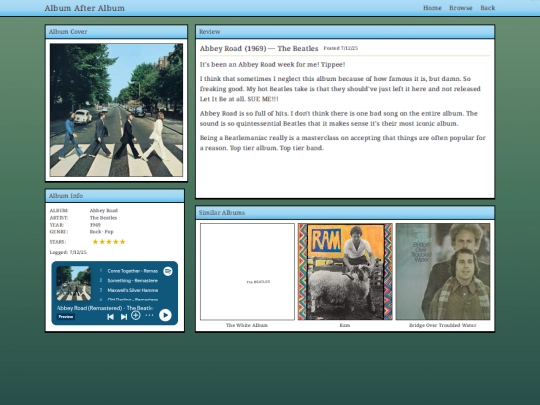This screenshot has width=540, height=405.
Task: Click the Posted 7/12/25 date
Action: coord(341,48)
